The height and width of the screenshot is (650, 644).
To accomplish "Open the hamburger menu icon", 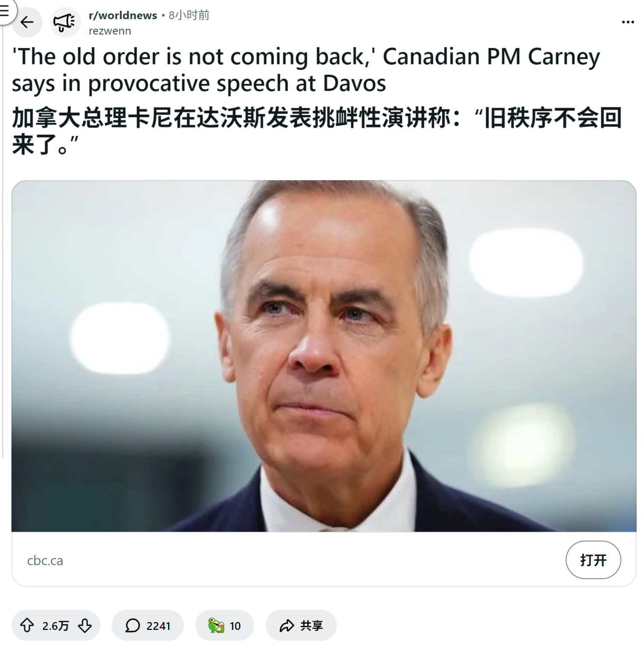I will (x=4, y=11).
